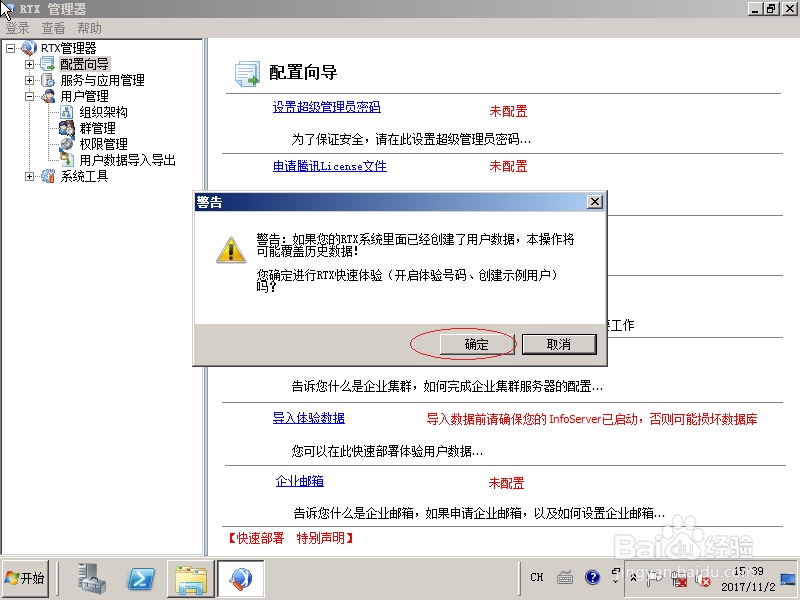Click the 取消 button in the warning dialog
The height and width of the screenshot is (600, 800).
click(559, 344)
